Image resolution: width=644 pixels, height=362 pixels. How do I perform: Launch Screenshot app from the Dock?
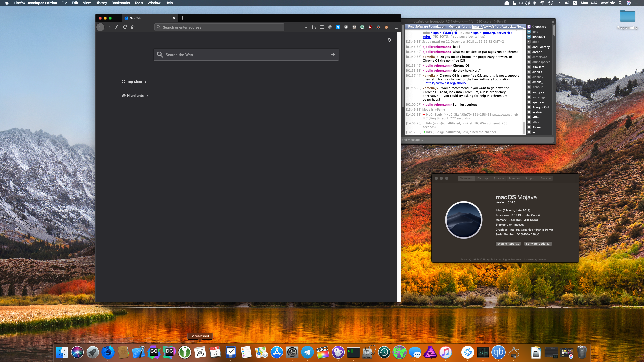point(200,352)
